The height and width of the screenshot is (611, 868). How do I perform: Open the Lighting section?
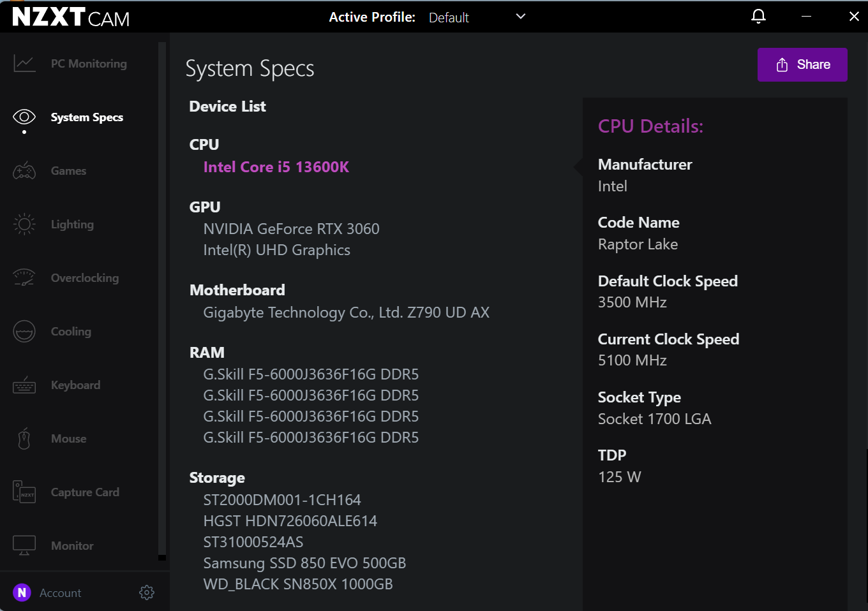click(72, 225)
